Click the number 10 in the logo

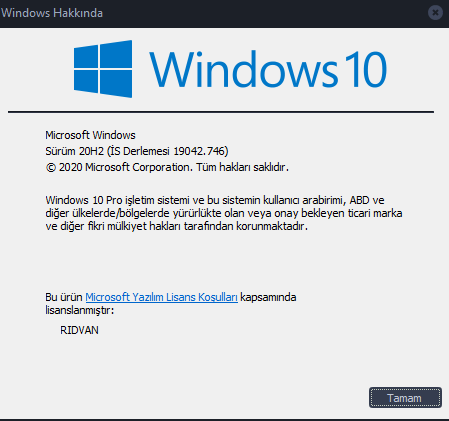point(366,69)
